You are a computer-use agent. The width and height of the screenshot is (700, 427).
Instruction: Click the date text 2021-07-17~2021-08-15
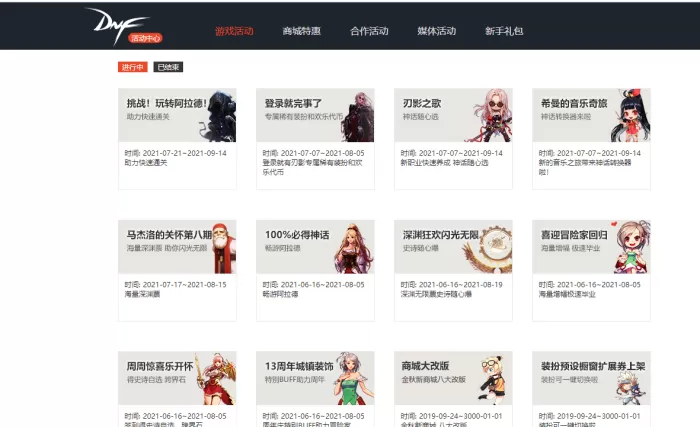coord(184,285)
